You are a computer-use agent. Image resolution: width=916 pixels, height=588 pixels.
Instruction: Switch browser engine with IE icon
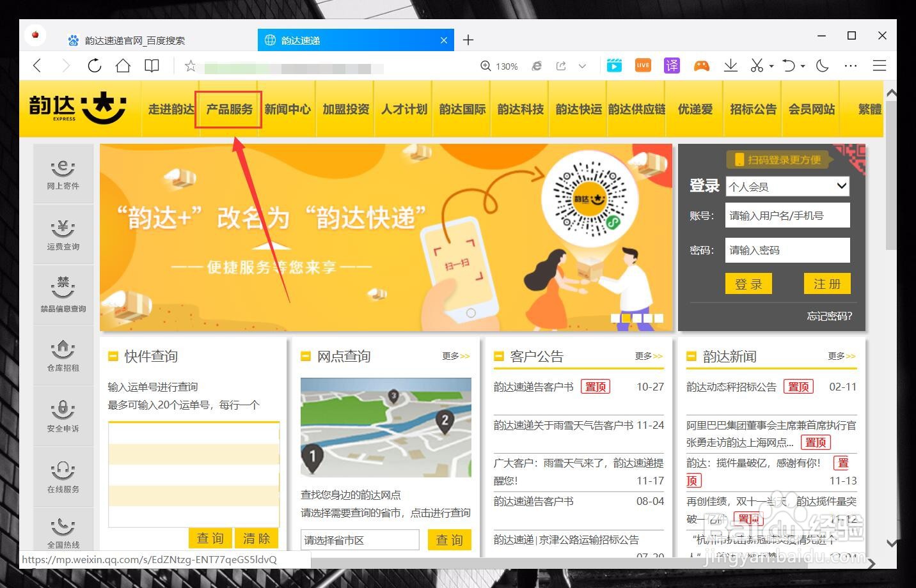537,66
